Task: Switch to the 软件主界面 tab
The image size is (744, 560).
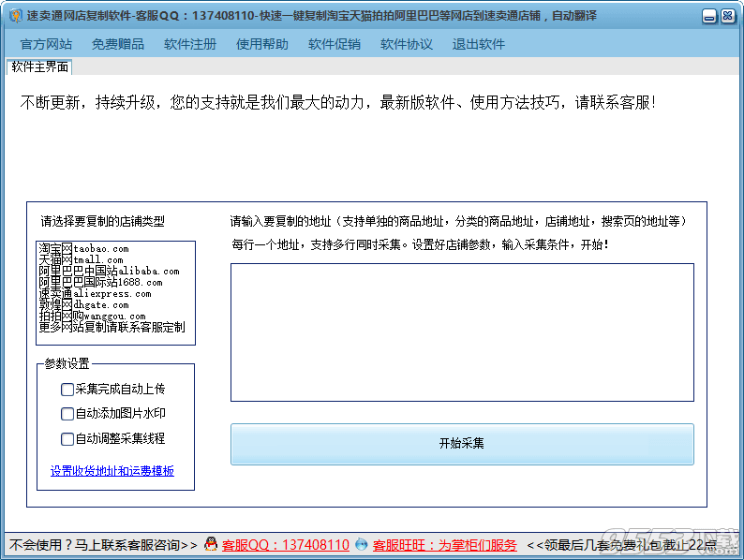Action: (x=39, y=66)
